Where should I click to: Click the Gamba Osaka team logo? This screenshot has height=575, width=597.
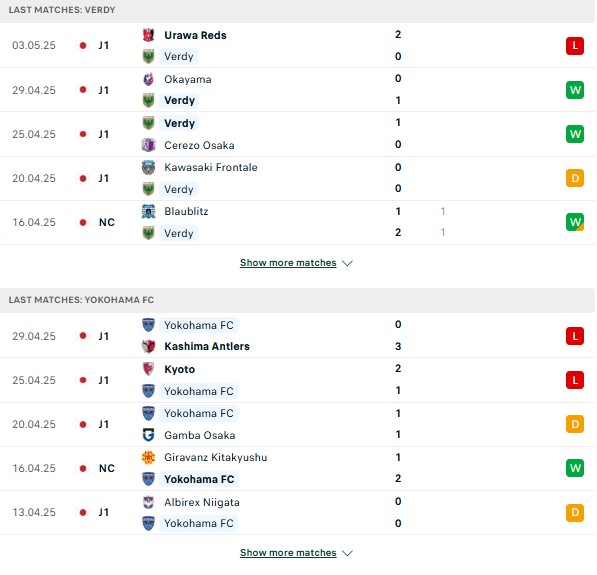(x=148, y=435)
